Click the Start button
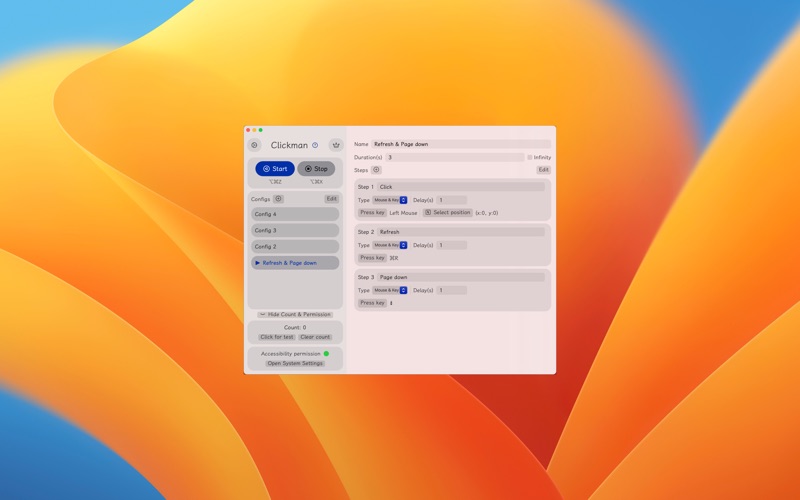The image size is (800, 500). coord(275,169)
